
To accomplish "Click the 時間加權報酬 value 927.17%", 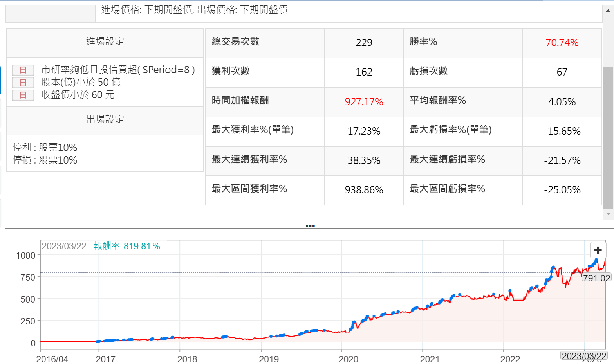I will point(364,102).
